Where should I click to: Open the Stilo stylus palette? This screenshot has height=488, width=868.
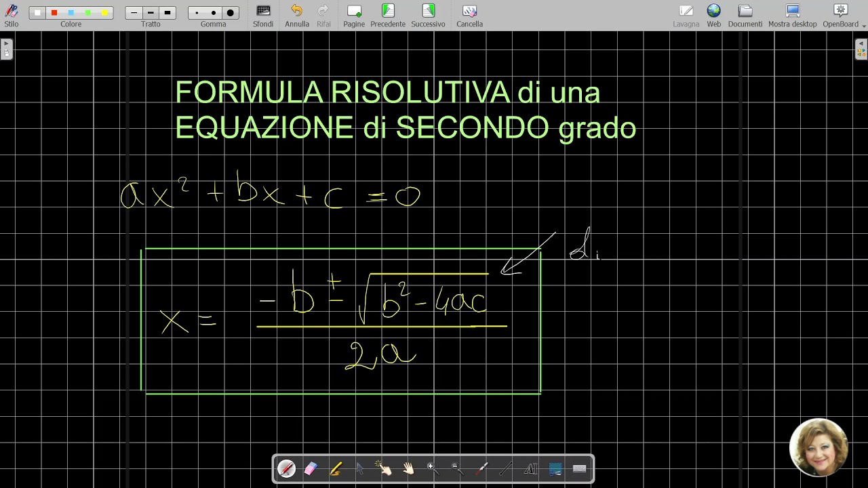coord(12,15)
